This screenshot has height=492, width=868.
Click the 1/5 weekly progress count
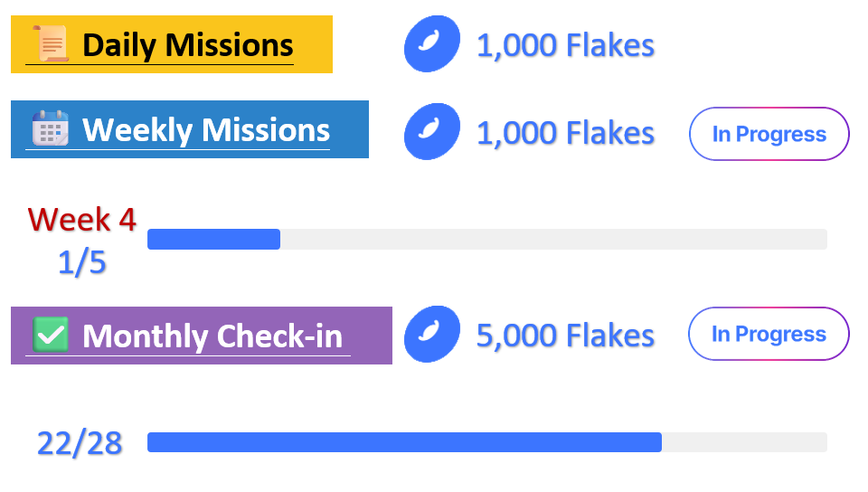coord(82,262)
